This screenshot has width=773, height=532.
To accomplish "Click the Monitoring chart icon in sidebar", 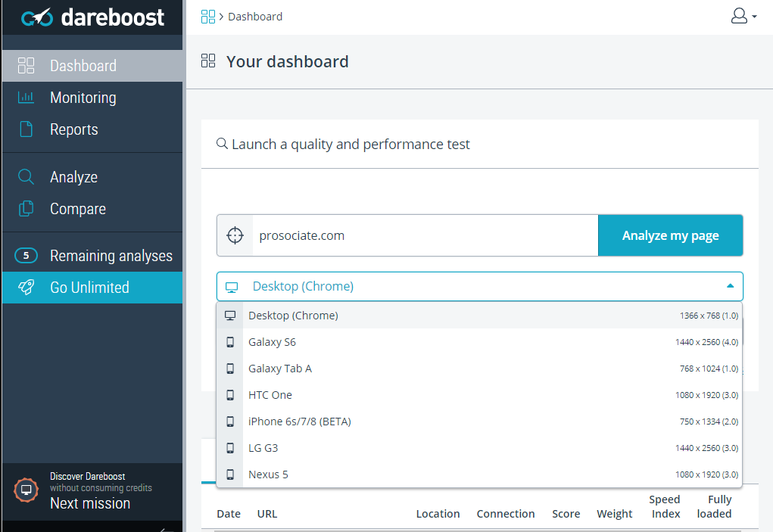I will point(26,98).
